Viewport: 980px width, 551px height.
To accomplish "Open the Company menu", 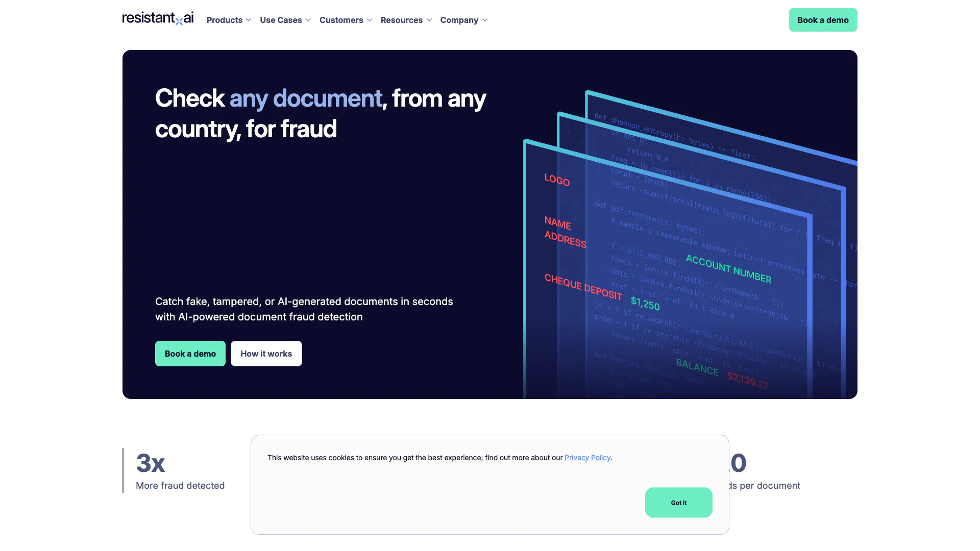I will click(x=459, y=20).
